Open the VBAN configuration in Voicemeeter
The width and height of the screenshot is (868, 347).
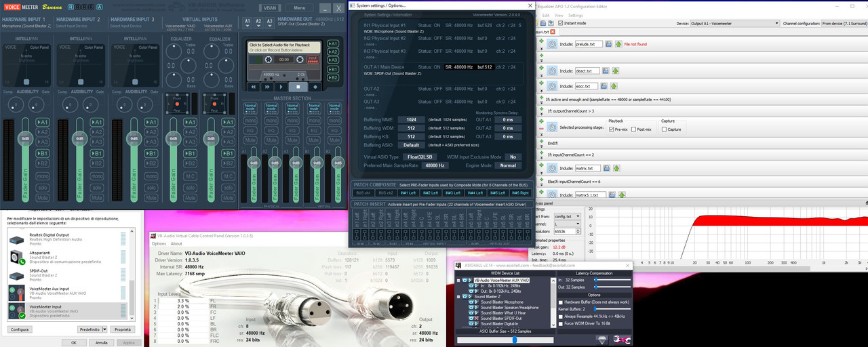pos(270,8)
